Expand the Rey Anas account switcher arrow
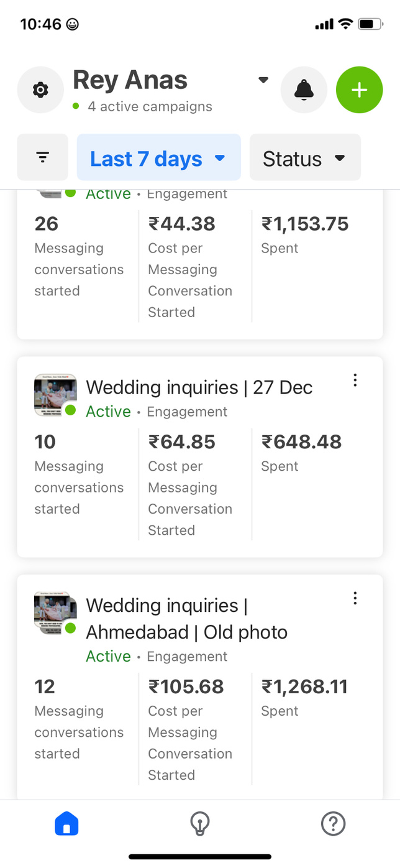Viewport: 400px width, 868px height. [263, 80]
